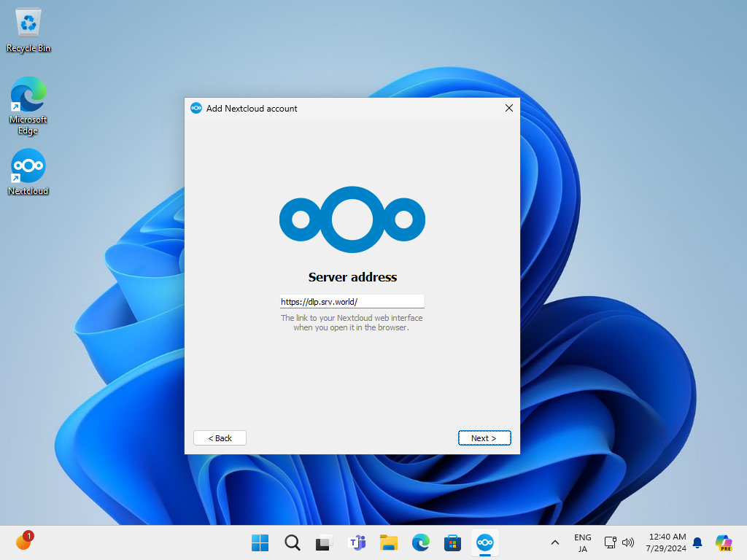Image resolution: width=747 pixels, height=560 pixels.
Task: Launch Copilot preview from taskbar
Action: [724, 542]
